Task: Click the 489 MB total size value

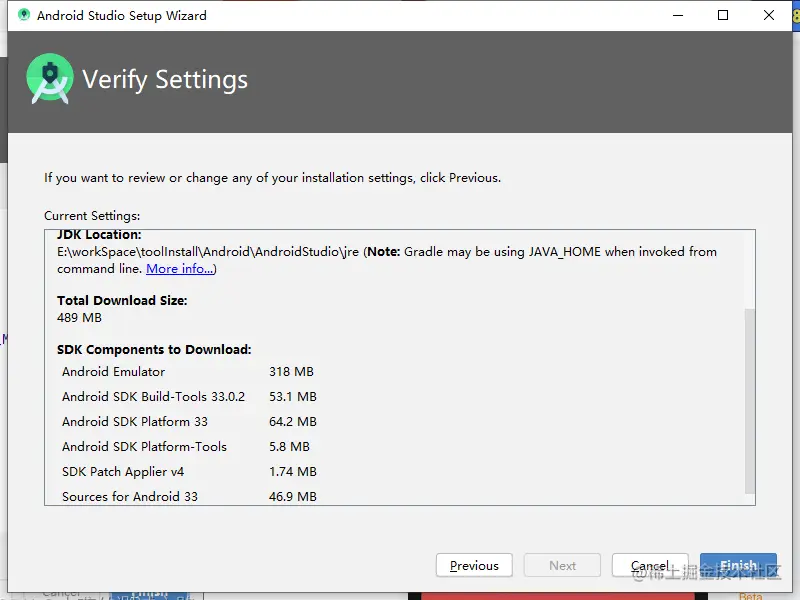Action: point(79,317)
